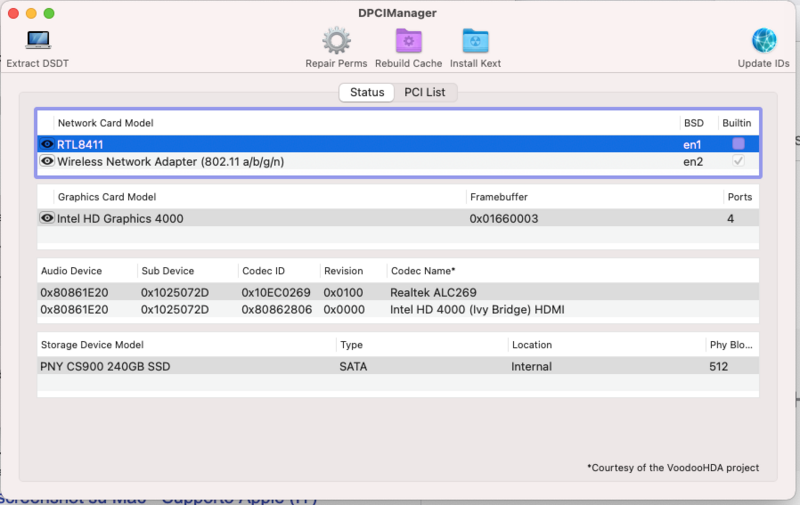Select the RTL8411 network card row
Viewport: 800px width, 505px height.
point(398,144)
